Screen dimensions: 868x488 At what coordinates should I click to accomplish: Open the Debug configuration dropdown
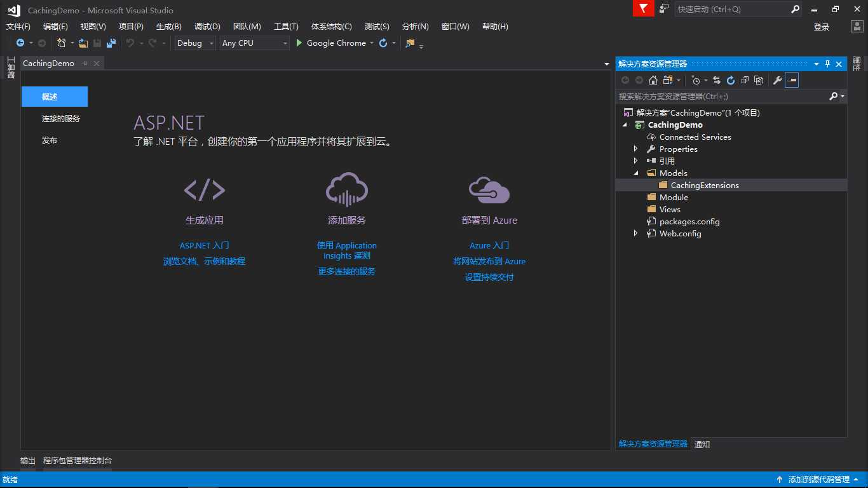(211, 43)
